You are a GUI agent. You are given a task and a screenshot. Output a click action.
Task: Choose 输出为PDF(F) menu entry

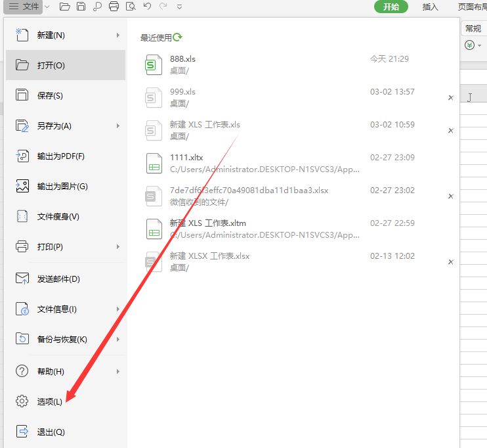coord(66,156)
